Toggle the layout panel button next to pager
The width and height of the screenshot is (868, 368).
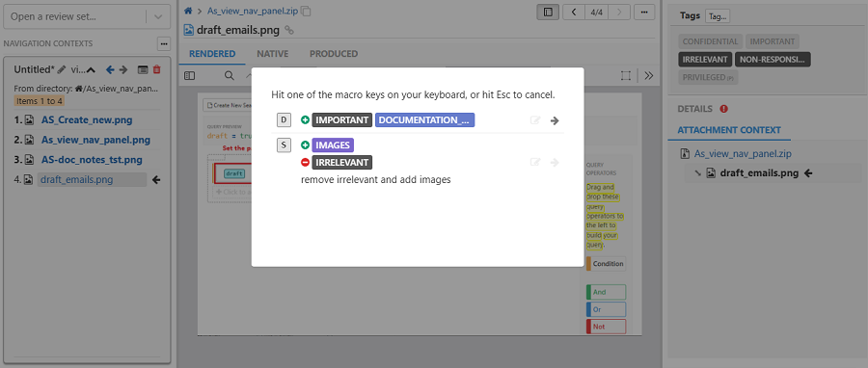(548, 12)
